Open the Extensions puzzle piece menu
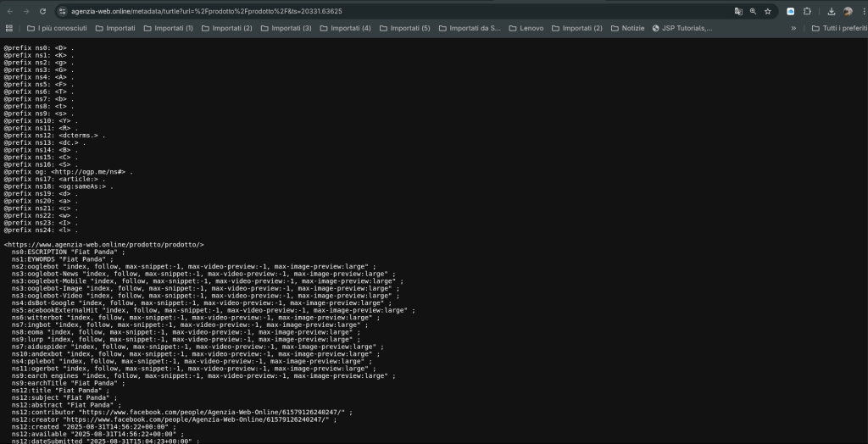This screenshot has height=444, width=868. 807,12
